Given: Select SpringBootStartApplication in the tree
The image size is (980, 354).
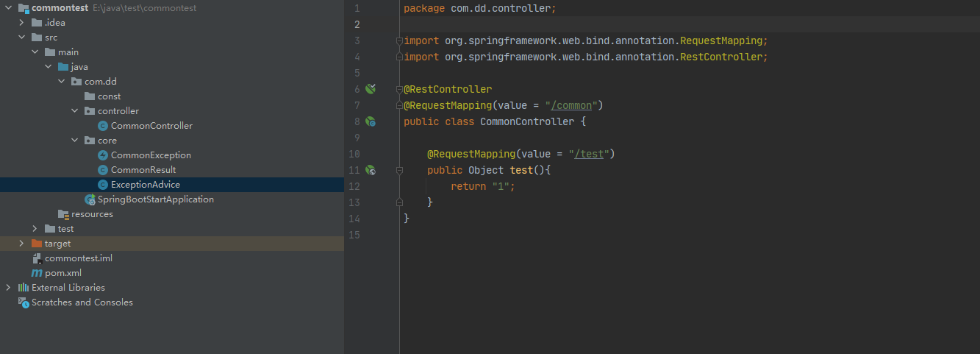Looking at the screenshot, I should 156,199.
